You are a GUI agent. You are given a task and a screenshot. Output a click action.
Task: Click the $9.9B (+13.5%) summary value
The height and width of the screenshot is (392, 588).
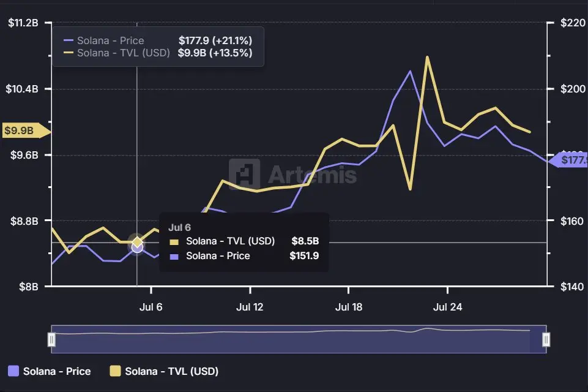pyautogui.click(x=215, y=53)
